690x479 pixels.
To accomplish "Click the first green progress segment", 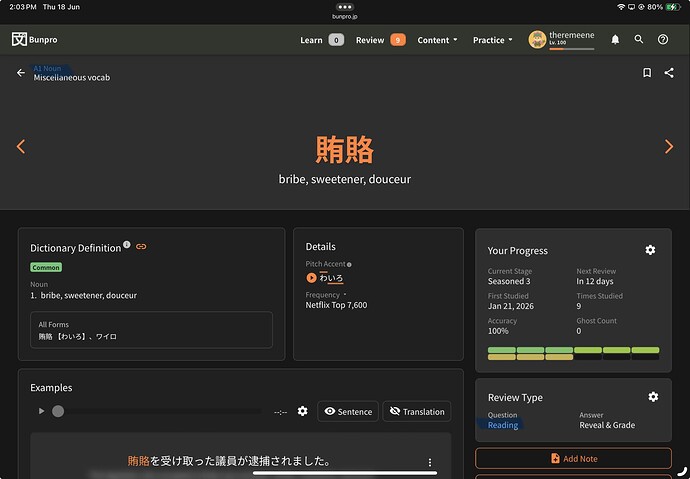I will (x=502, y=350).
